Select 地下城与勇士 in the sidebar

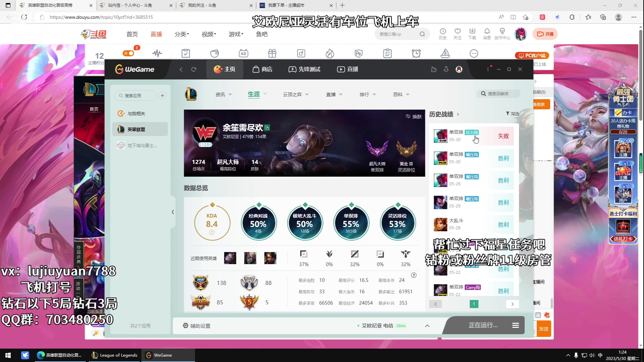(x=140, y=145)
